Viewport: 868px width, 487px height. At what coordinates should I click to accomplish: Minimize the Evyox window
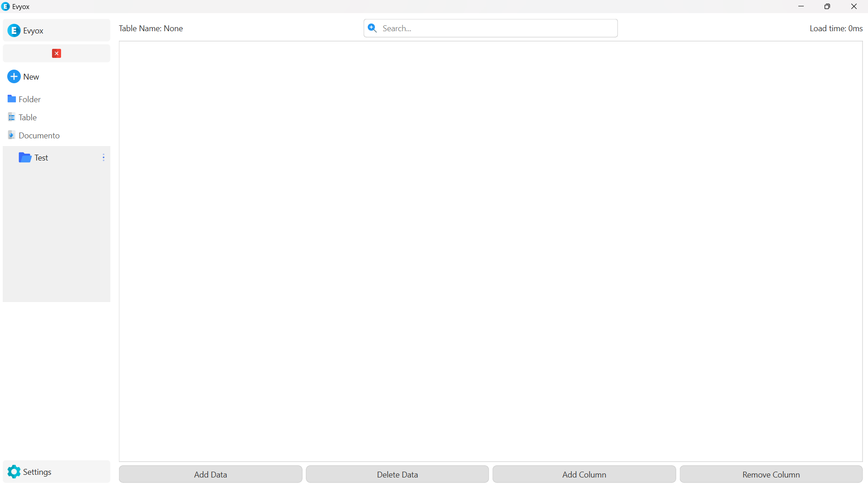pyautogui.click(x=801, y=6)
